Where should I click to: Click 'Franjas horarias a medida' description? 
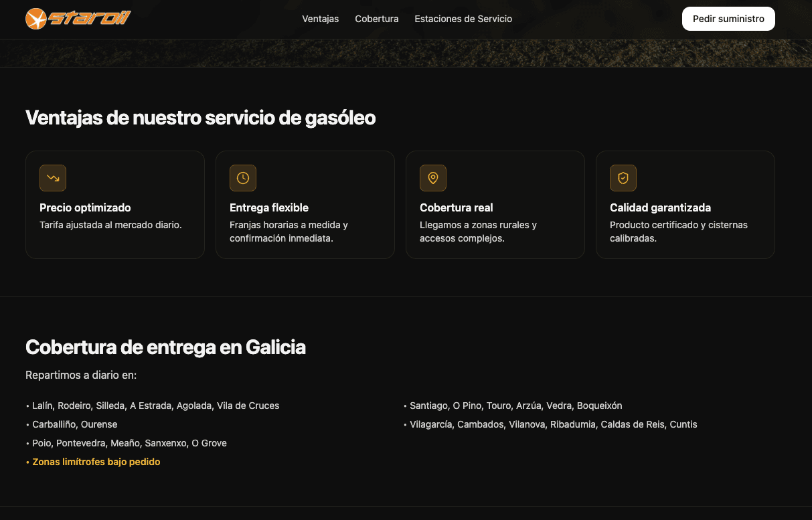tap(289, 232)
